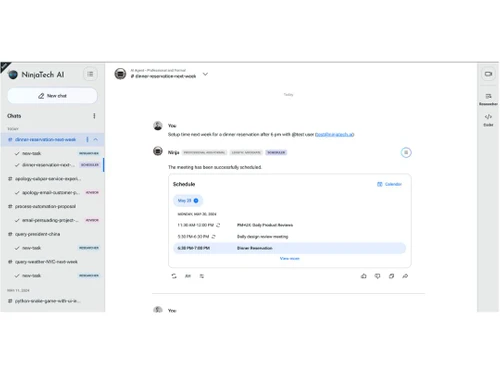This screenshot has height=375, width=500.
Task: Click the Professional Assistant tag
Action: click(x=205, y=152)
